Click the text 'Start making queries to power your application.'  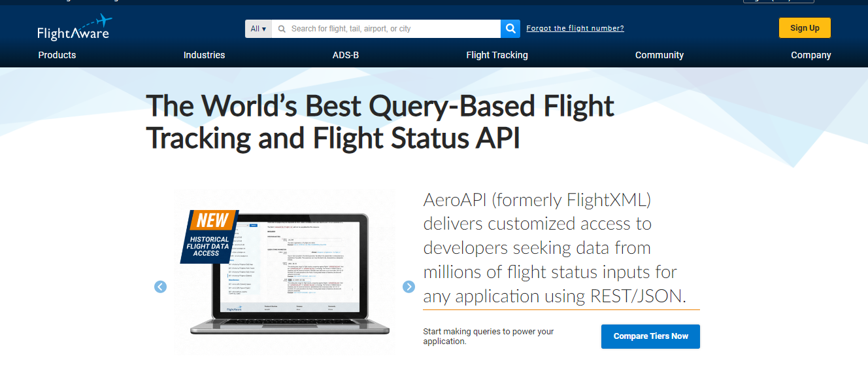488,336
